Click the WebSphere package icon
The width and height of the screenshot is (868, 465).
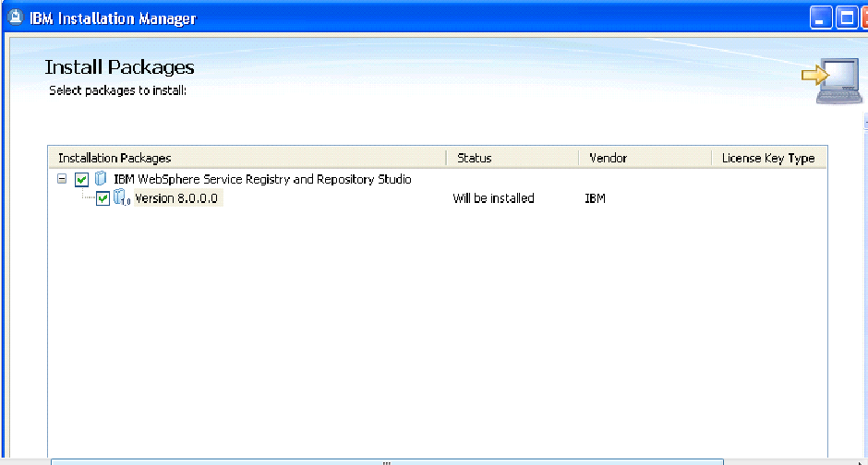coord(101,179)
